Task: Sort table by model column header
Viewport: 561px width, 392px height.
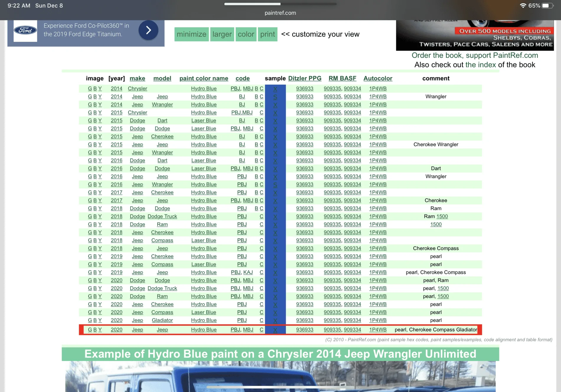Action: tap(162, 78)
